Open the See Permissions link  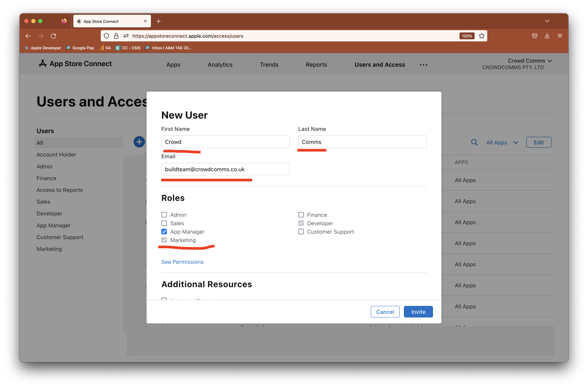pos(182,262)
